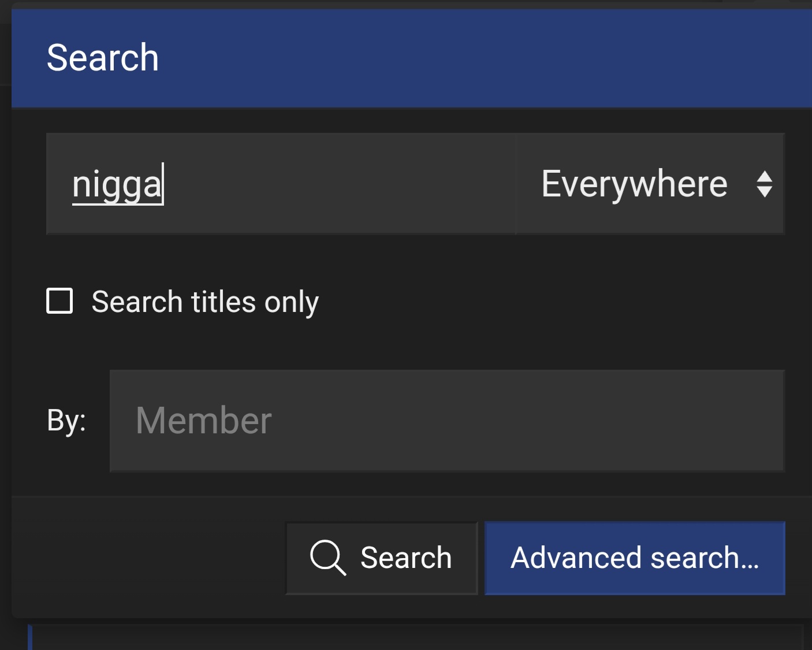Open Advanced search options
Viewport: 812px width, 650px height.
[x=634, y=558]
